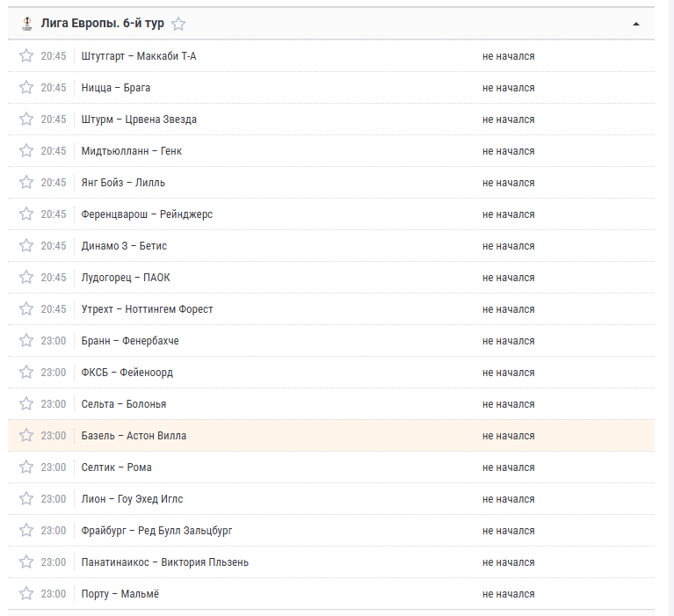Add Утрехт – Ноттингем Форест to favorites

[26, 308]
